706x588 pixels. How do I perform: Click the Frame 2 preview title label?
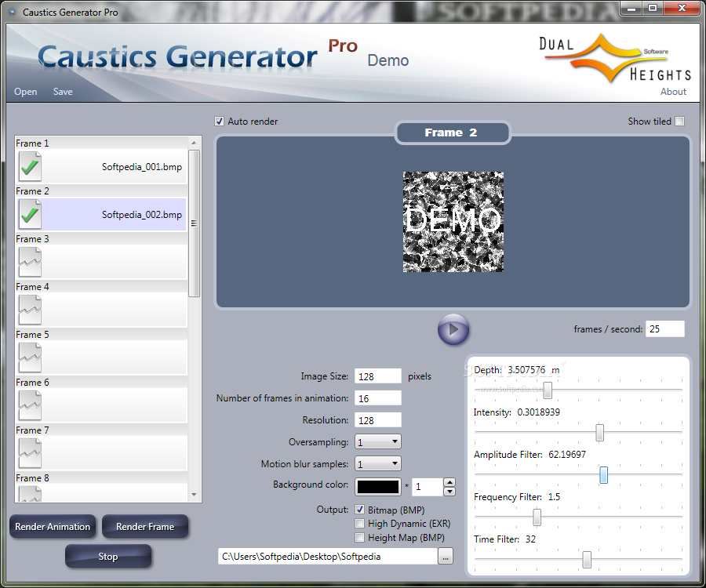[451, 132]
